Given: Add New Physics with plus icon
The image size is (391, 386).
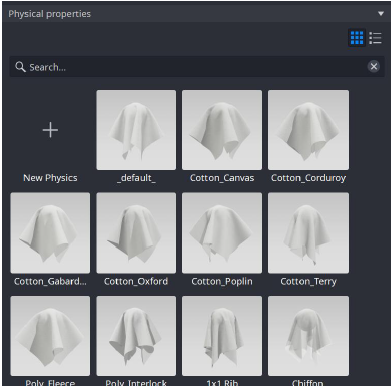Looking at the screenshot, I should point(50,130).
